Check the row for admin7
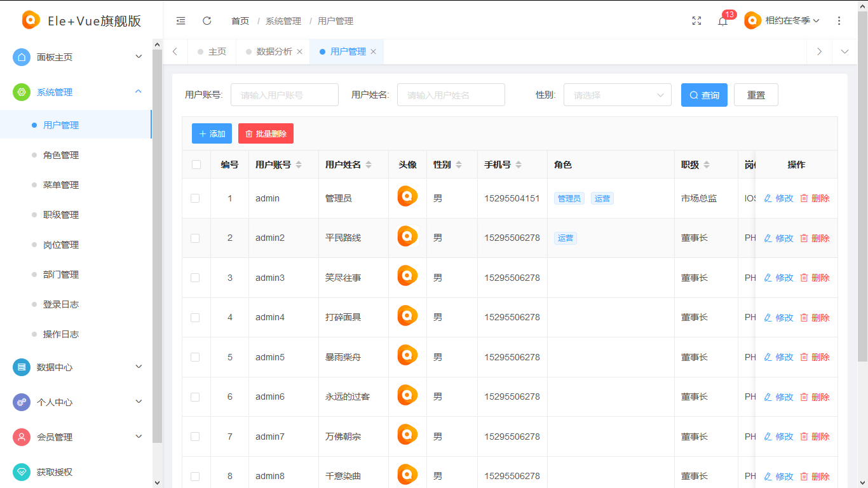 click(x=195, y=437)
